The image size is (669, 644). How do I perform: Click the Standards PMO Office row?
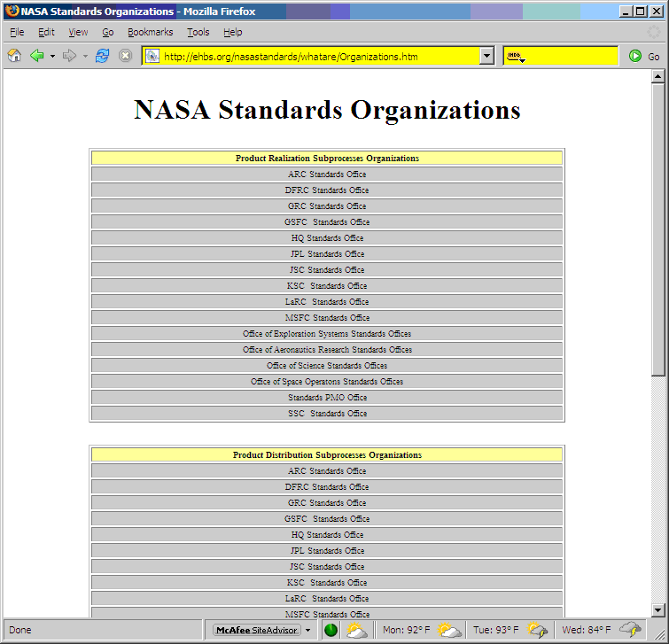coord(327,398)
